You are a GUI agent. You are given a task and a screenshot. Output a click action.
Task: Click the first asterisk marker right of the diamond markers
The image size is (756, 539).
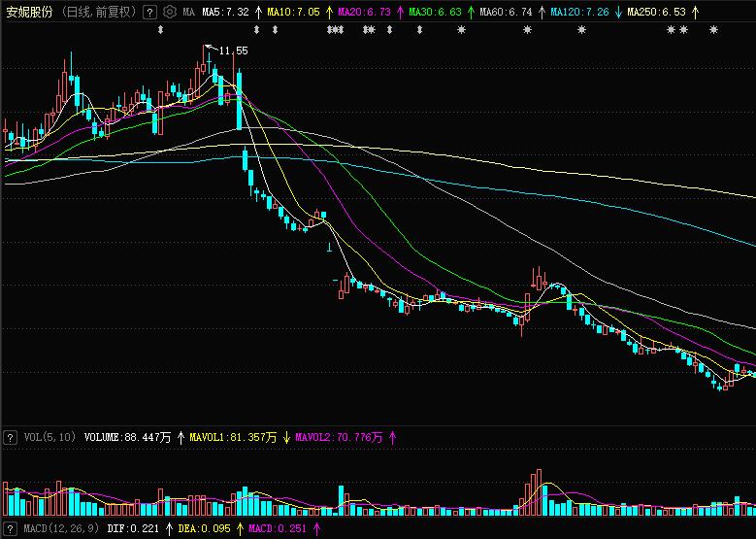461,30
